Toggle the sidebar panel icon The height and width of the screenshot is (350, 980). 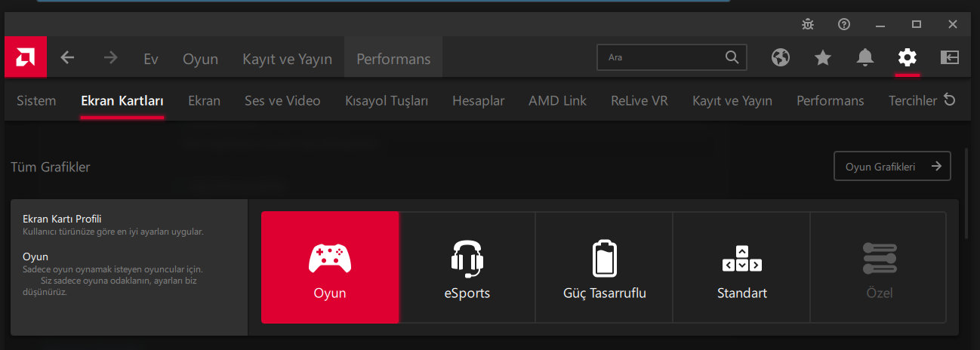pos(949,57)
